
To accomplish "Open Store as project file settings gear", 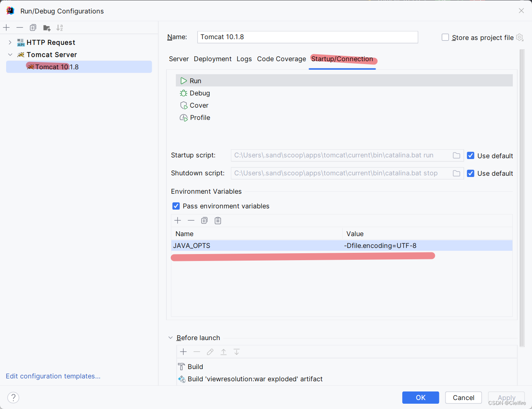I will (x=519, y=37).
